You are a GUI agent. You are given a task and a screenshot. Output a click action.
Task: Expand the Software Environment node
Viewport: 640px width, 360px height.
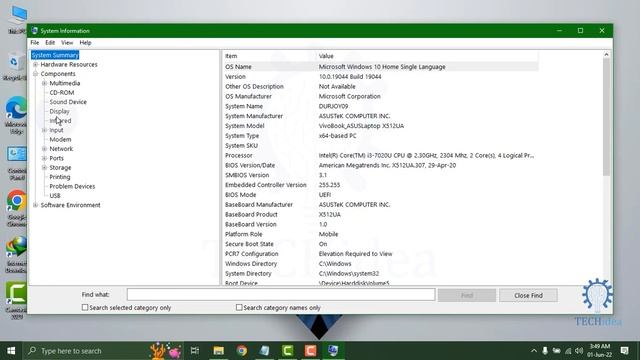[x=36, y=205]
